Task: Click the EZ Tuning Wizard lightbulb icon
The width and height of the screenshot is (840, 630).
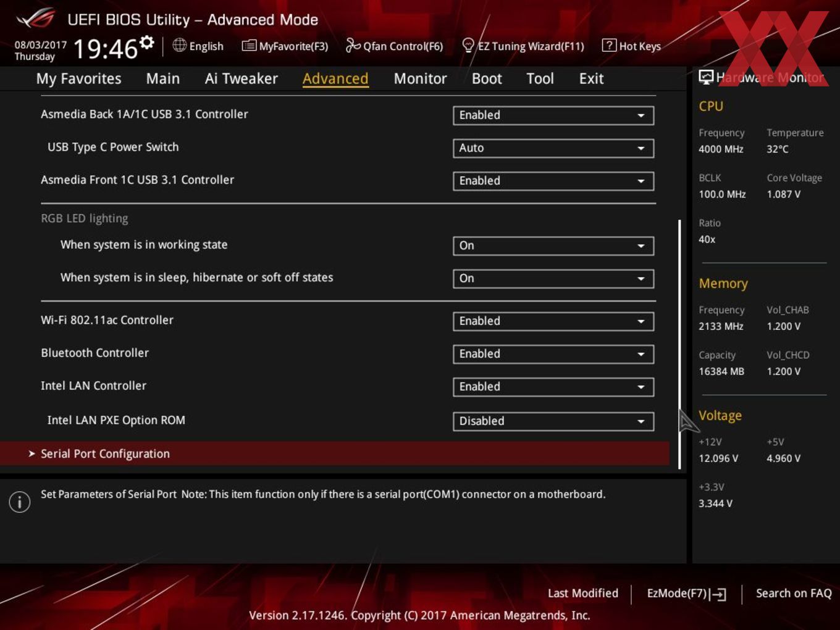Action: pos(468,46)
